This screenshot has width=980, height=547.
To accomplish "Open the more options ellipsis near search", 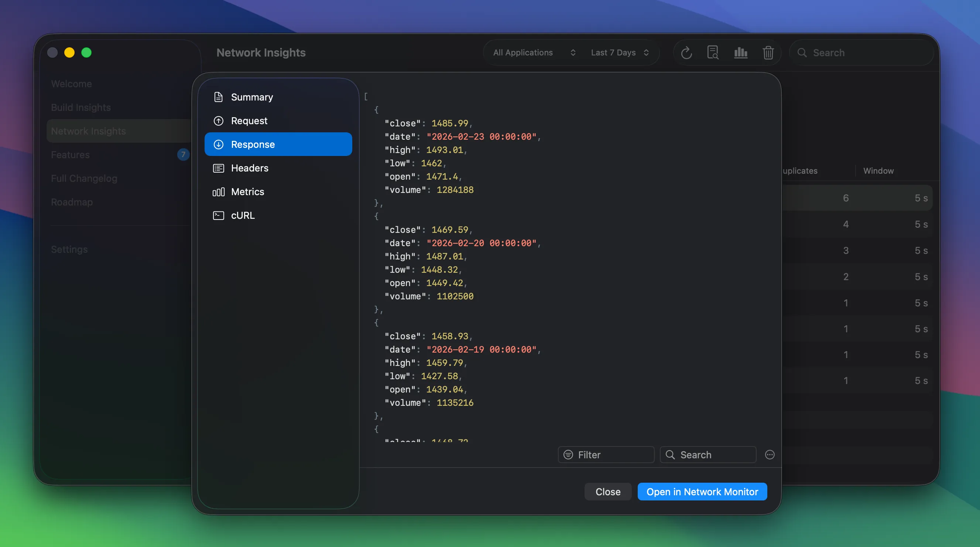I will (x=770, y=455).
